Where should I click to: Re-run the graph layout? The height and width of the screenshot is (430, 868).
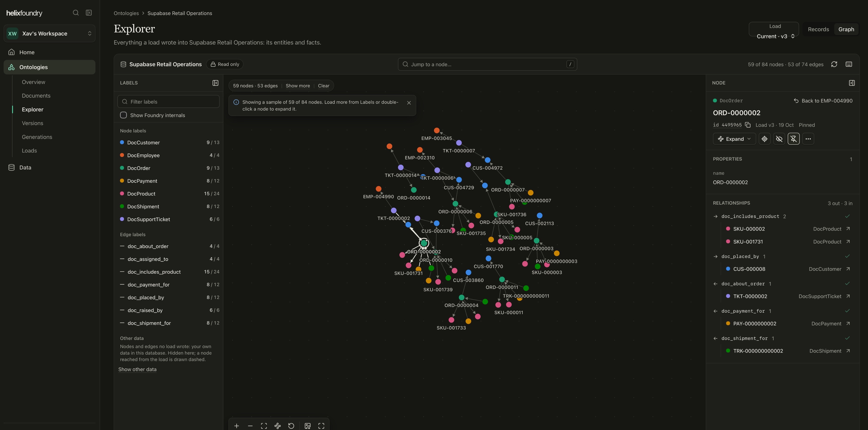(x=278, y=426)
